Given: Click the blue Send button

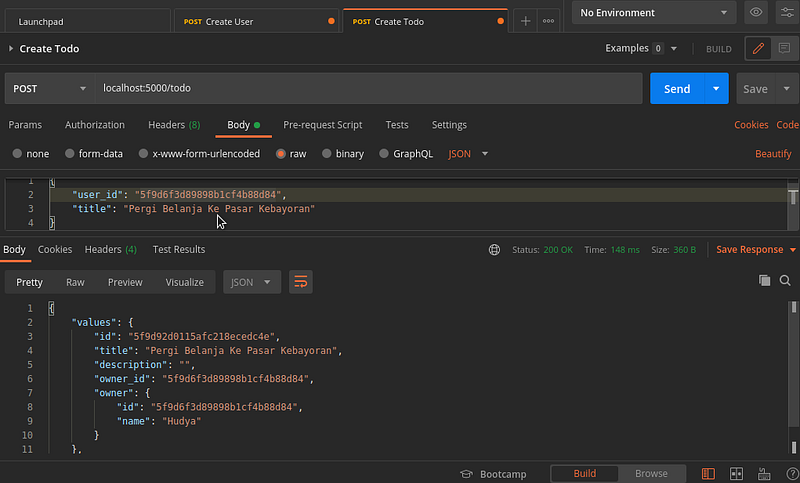Looking at the screenshot, I should coord(677,88).
